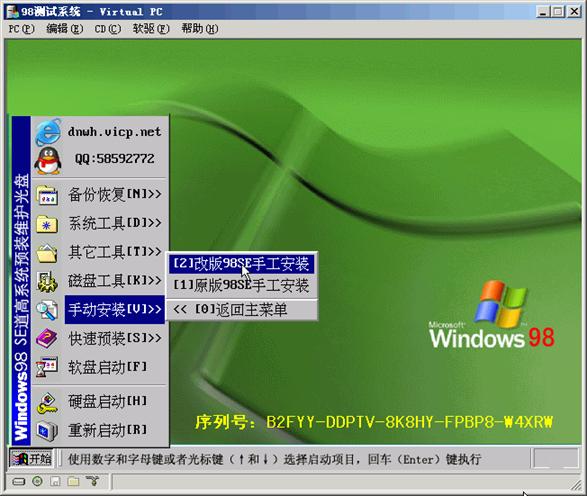Viewport: 587px width, 496px height.
Task: Click the network icon in Virtual PC status bar
Action: point(92,481)
